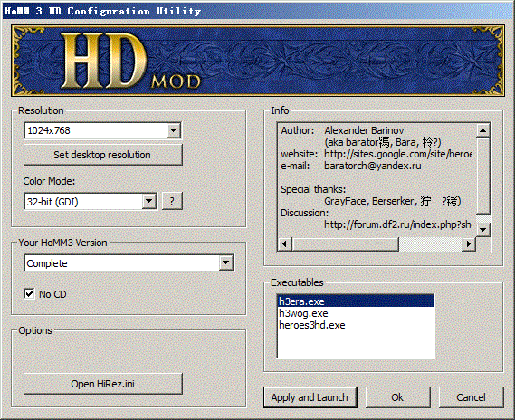Image resolution: width=515 pixels, height=420 pixels.
Task: Click the Info vertical scrollbar thumb
Action: click(x=482, y=176)
